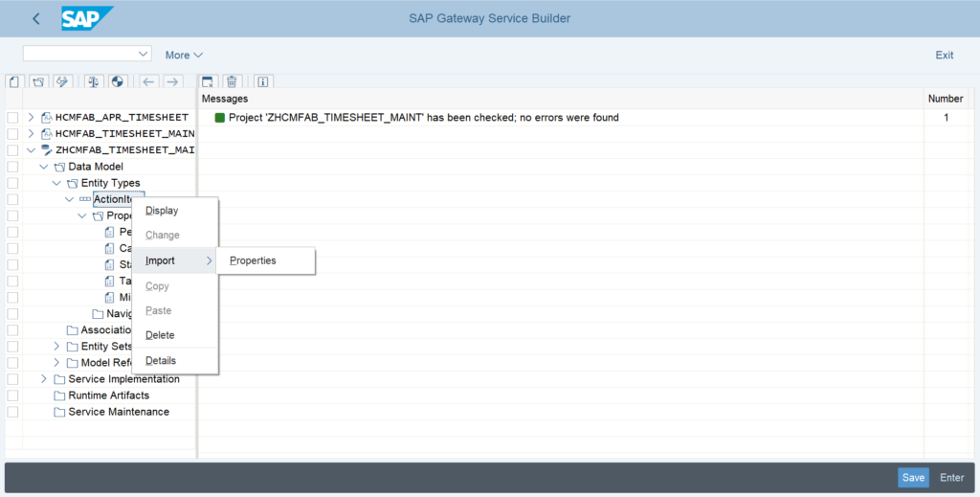Screen dimensions: 980x497
Task: Collapse the Entity Types node
Action: click(x=56, y=183)
